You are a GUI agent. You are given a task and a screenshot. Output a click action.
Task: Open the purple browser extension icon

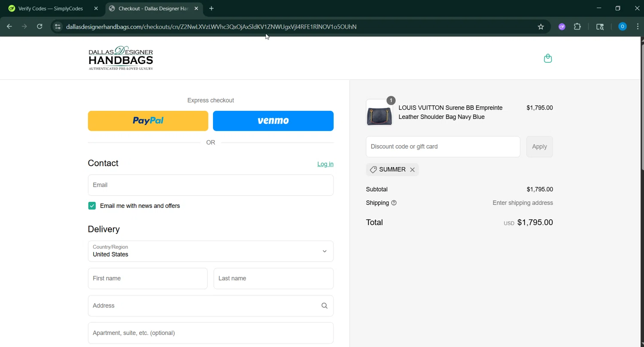point(562,27)
